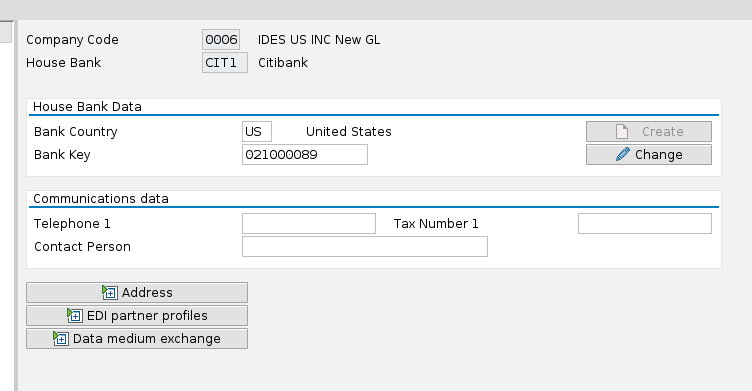Click the 'United States' country text
Image resolution: width=752 pixels, height=391 pixels.
coord(349,131)
